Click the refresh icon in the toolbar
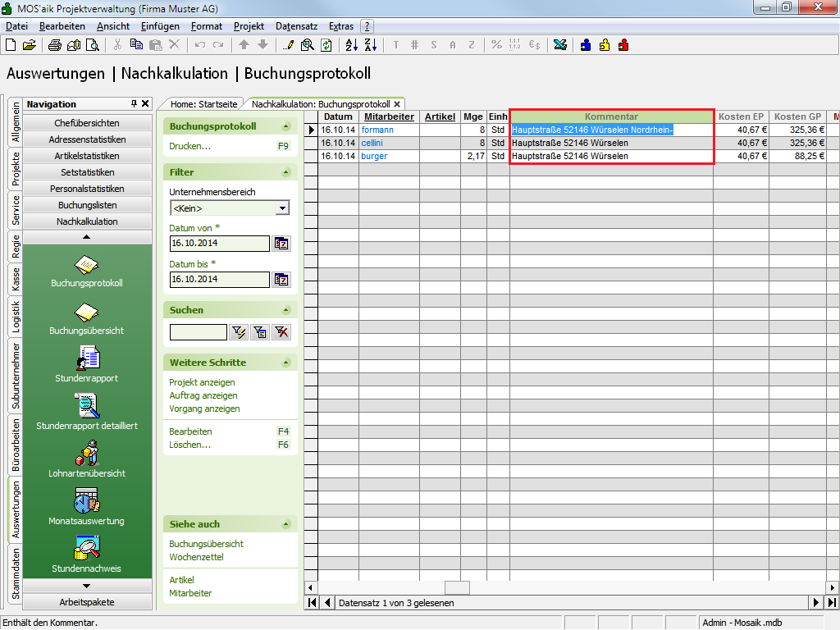Screen dimensions: 840x630 pyautogui.click(x=326, y=45)
